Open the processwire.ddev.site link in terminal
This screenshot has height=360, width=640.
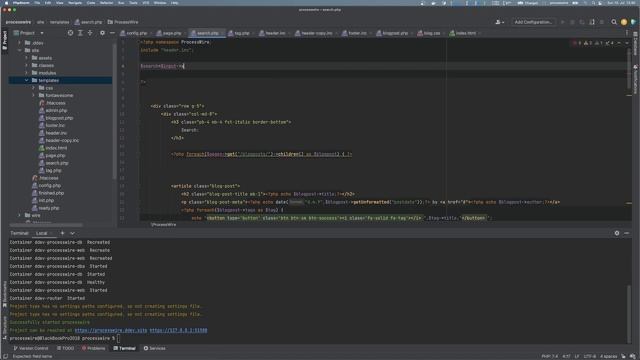tap(111, 330)
